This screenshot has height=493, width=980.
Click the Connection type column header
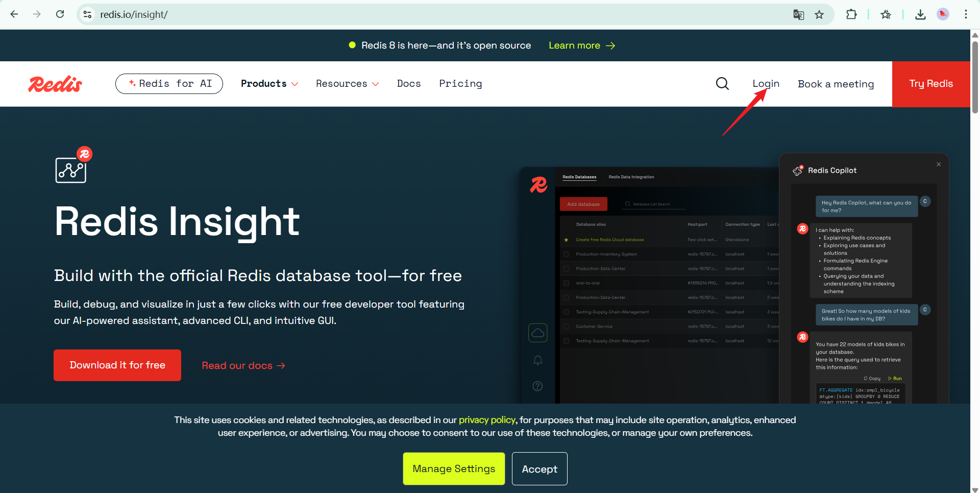[743, 225]
